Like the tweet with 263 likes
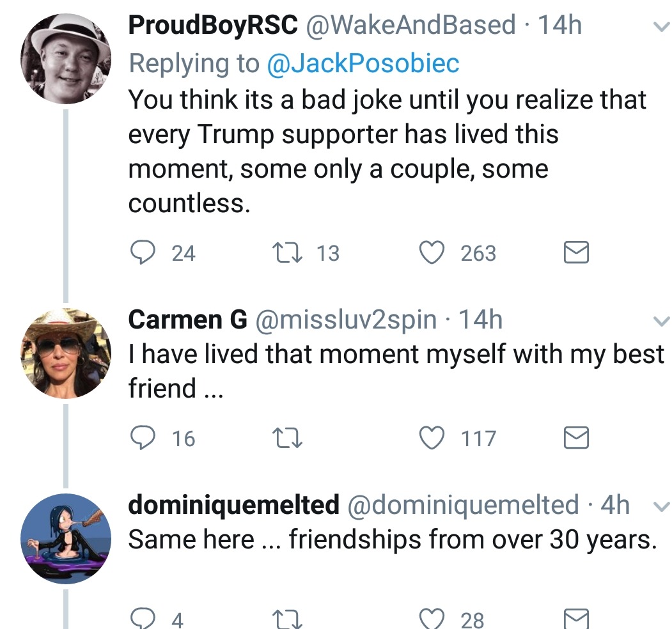The height and width of the screenshot is (629, 672). [x=432, y=254]
